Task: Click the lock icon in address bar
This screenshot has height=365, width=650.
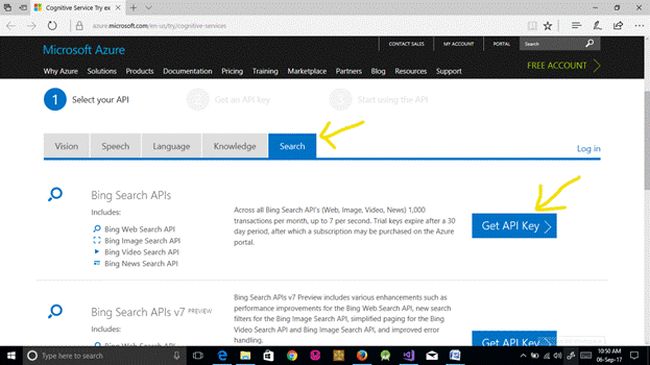Action: click(79, 26)
